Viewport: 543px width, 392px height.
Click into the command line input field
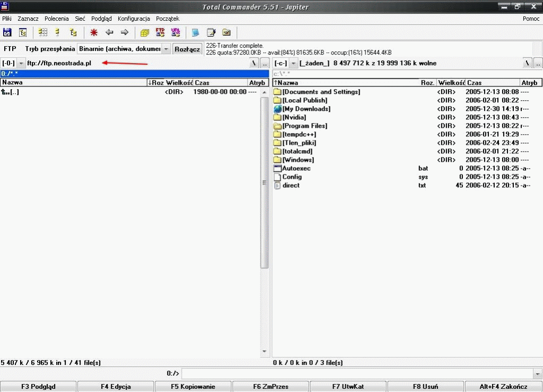(x=358, y=373)
